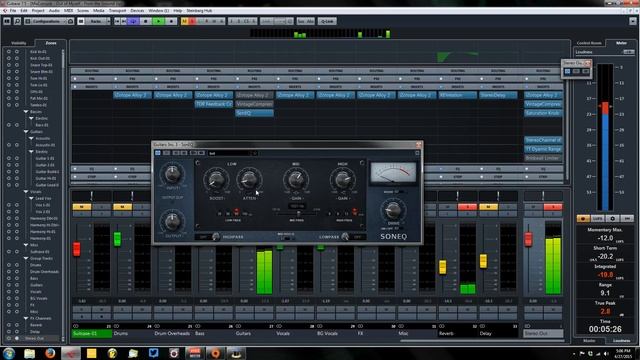Screen dimensions: 640x360
Task: Open the File menu
Action: coord(13,11)
